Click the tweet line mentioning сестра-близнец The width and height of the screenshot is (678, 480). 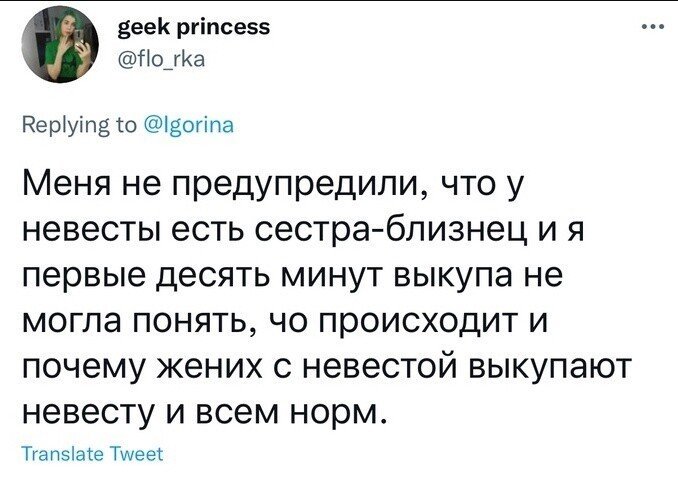(303, 230)
